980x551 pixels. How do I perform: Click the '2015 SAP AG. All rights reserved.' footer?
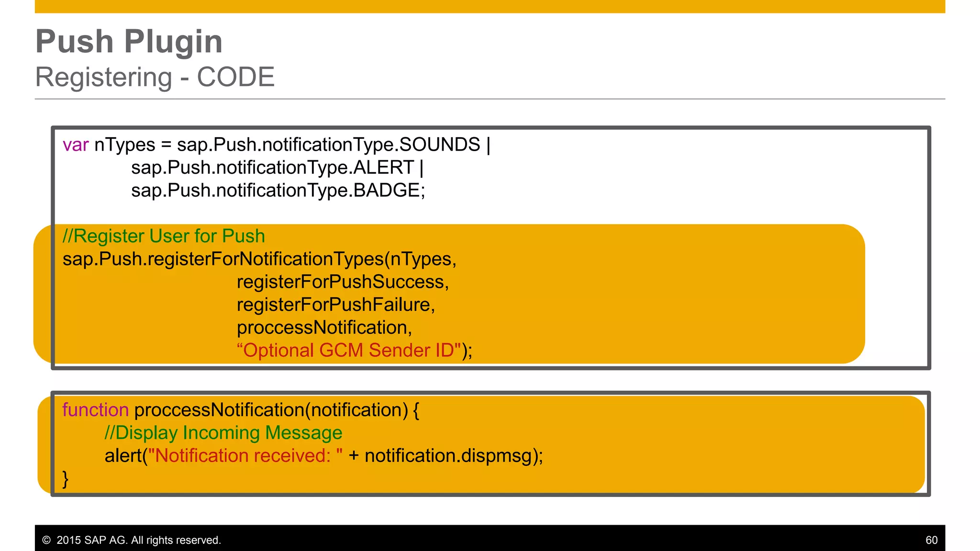pyautogui.click(x=132, y=540)
